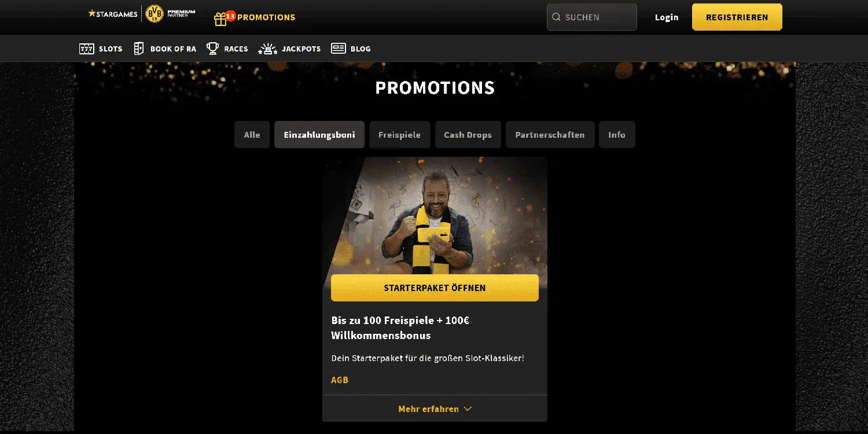Click the StarGames logo
The image size is (868, 434).
(113, 13)
